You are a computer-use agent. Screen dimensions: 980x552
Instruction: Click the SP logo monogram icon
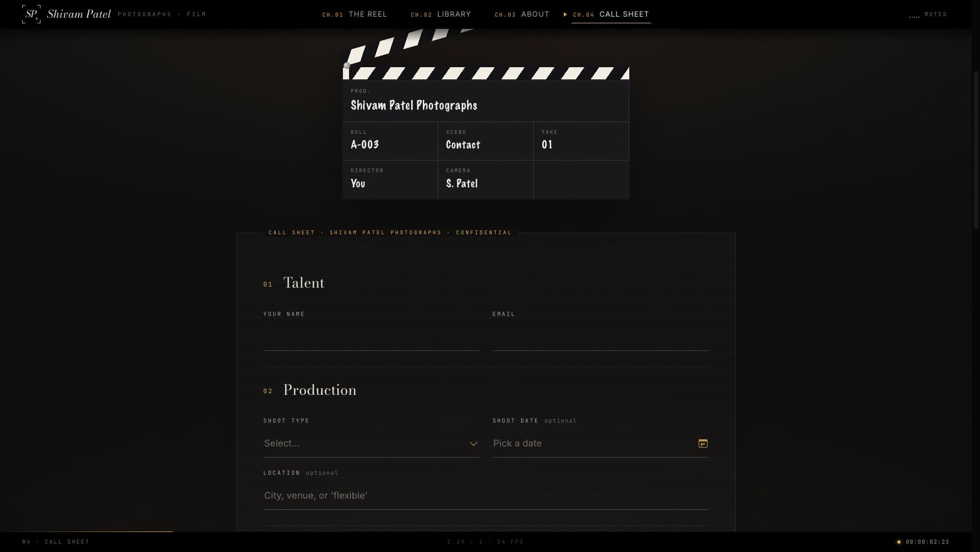(x=31, y=14)
